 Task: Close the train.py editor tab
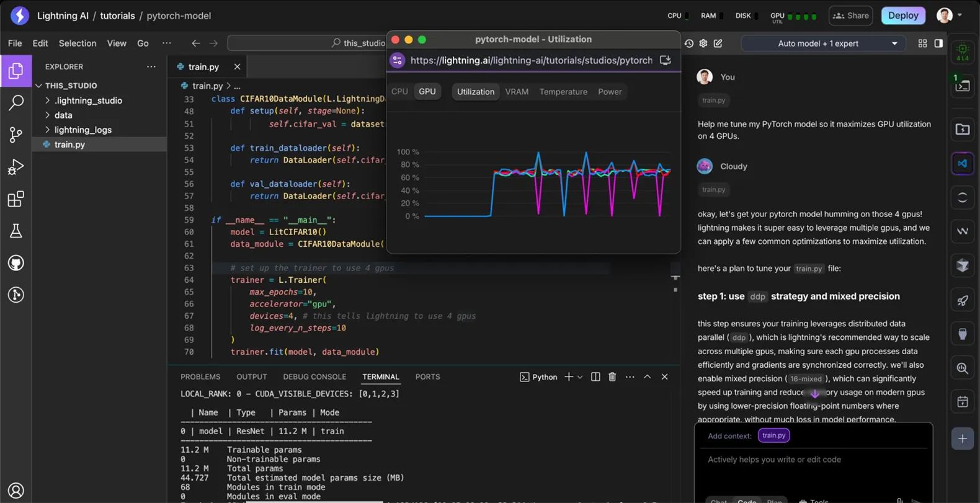[237, 66]
